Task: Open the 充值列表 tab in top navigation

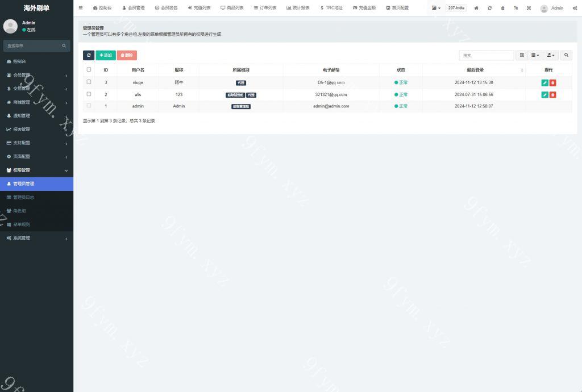Action: tap(199, 8)
